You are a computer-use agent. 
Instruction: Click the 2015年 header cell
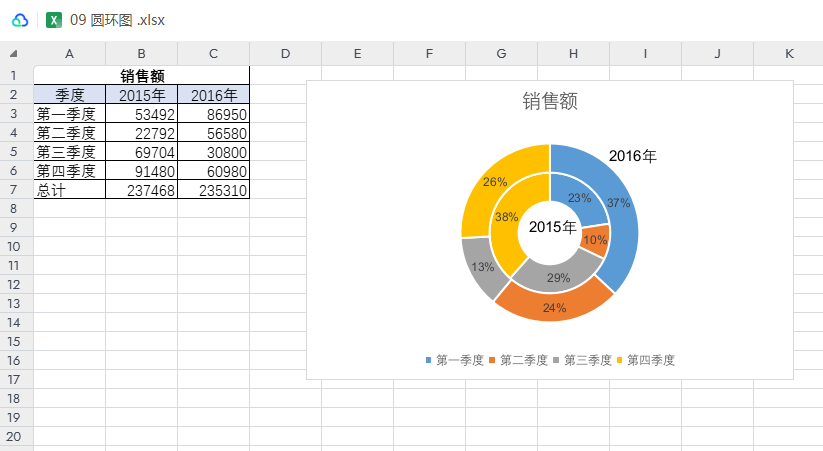pyautogui.click(x=141, y=95)
